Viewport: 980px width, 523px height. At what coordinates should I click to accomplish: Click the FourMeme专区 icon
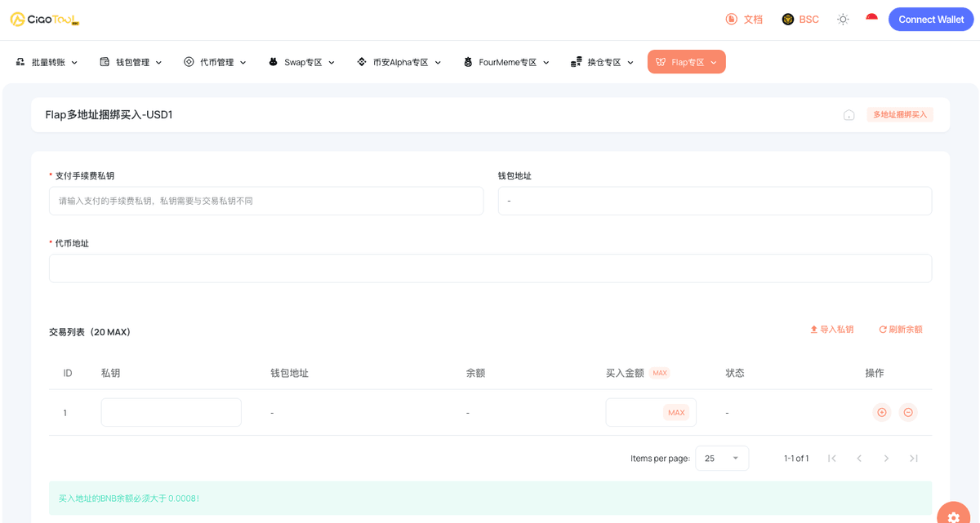point(468,62)
